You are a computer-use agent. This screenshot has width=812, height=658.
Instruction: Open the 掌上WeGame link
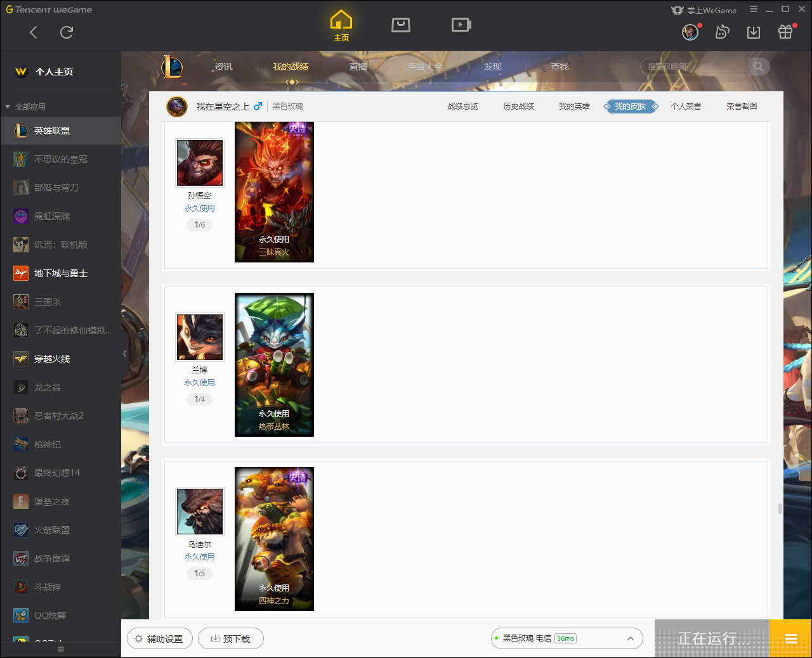pyautogui.click(x=704, y=10)
